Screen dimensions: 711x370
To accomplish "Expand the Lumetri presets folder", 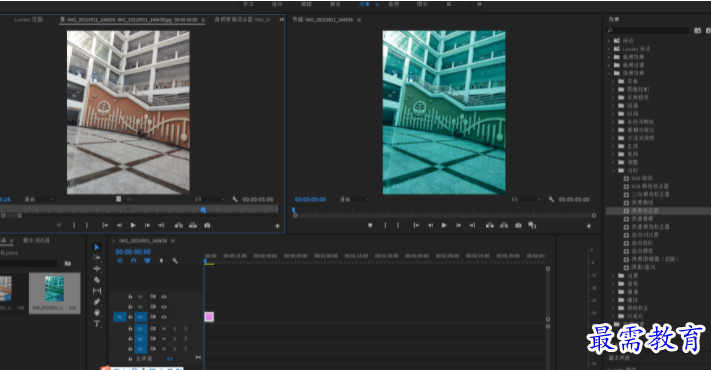I will click(609, 49).
